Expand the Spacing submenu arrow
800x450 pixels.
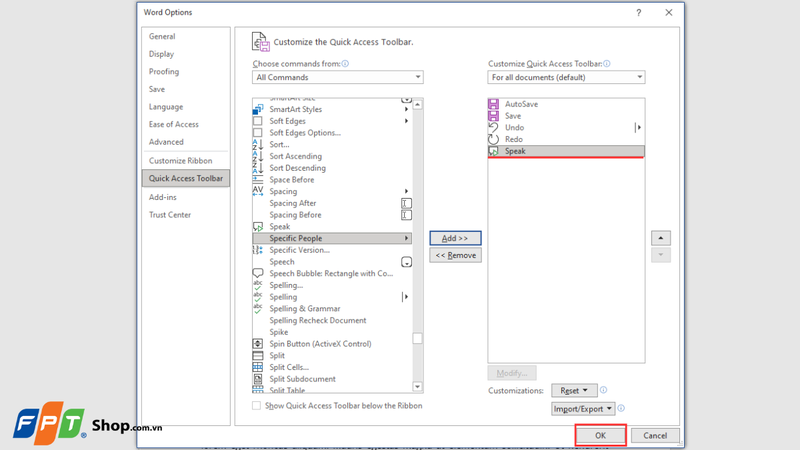[407, 191]
